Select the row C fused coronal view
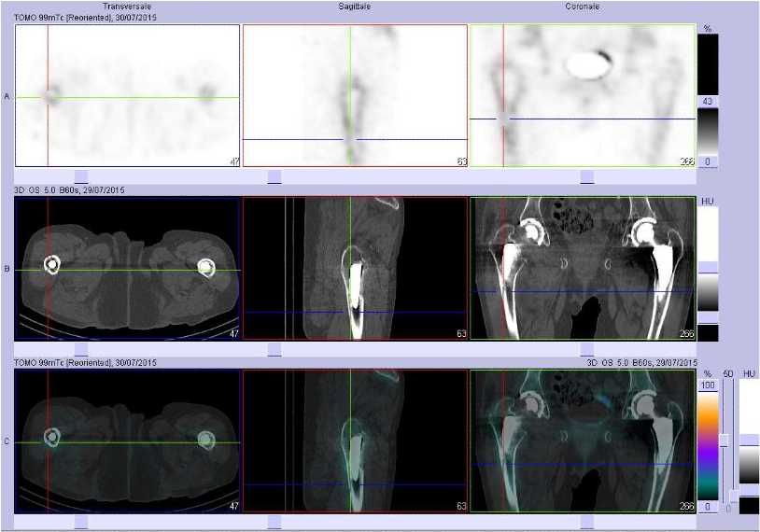Screen dimensions: 760x532 (x=584, y=441)
